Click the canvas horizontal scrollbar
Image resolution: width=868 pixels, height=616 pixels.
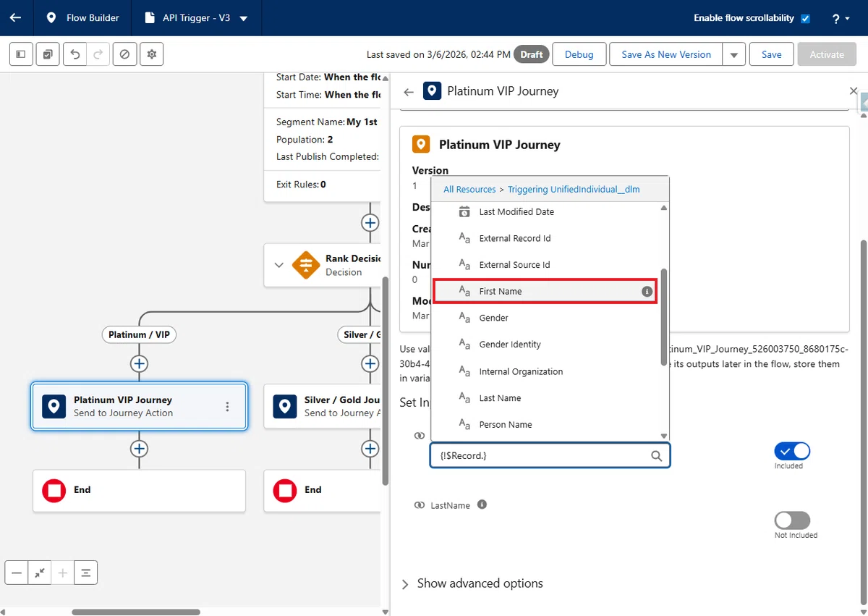[136, 612]
